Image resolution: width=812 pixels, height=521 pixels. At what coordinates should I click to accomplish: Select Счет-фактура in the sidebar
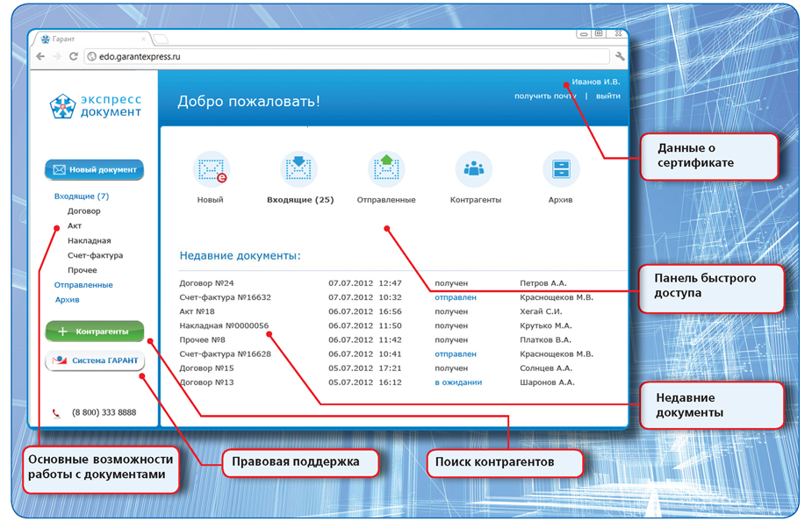click(95, 255)
